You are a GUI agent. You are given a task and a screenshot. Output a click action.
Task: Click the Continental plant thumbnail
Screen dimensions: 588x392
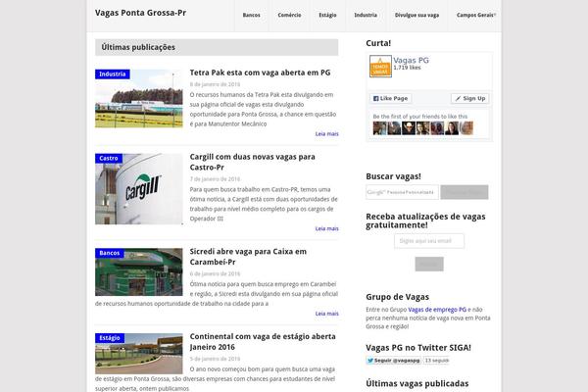(x=139, y=354)
